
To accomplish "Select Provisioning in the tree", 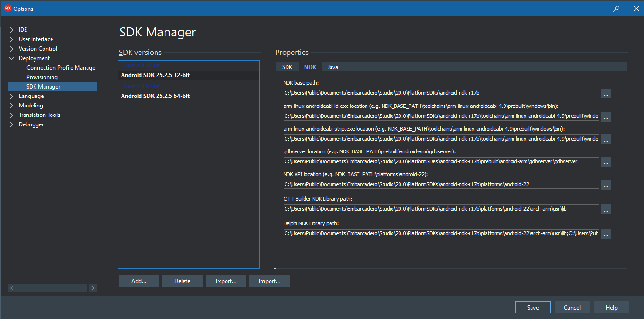I will pyautogui.click(x=42, y=77).
